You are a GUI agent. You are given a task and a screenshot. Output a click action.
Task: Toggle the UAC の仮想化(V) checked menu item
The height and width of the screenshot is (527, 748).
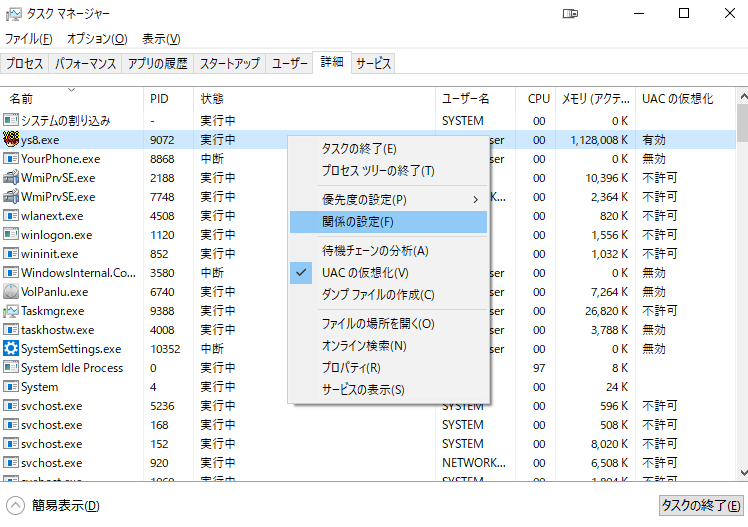coord(388,273)
